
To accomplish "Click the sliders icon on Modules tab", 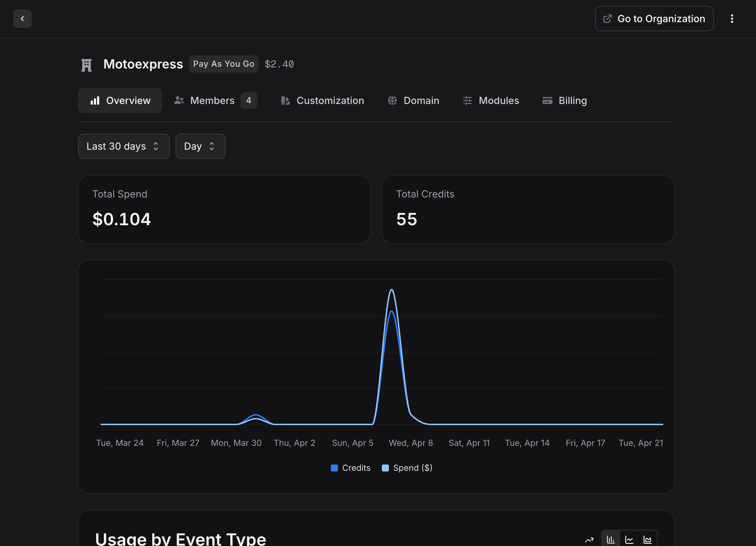I will pyautogui.click(x=468, y=100).
